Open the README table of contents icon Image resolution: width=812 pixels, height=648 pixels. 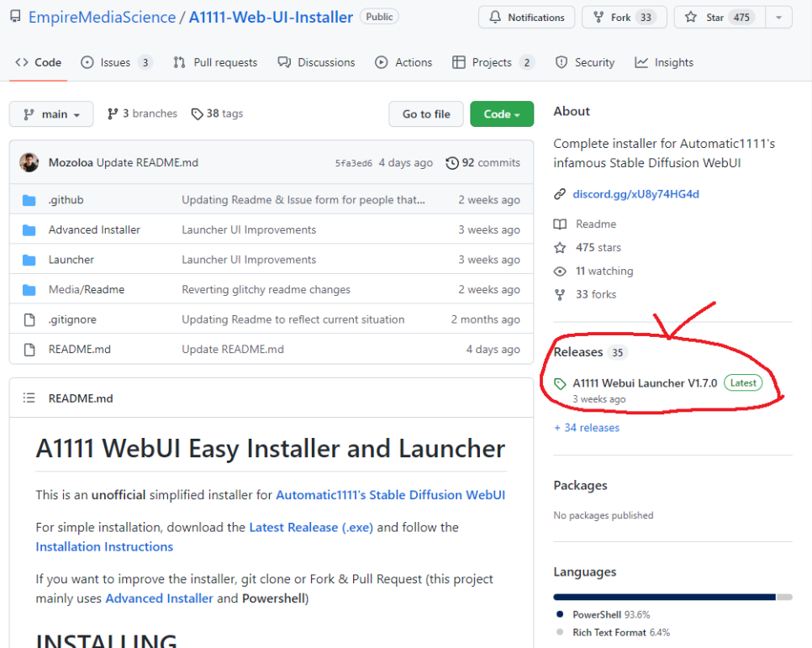point(29,398)
